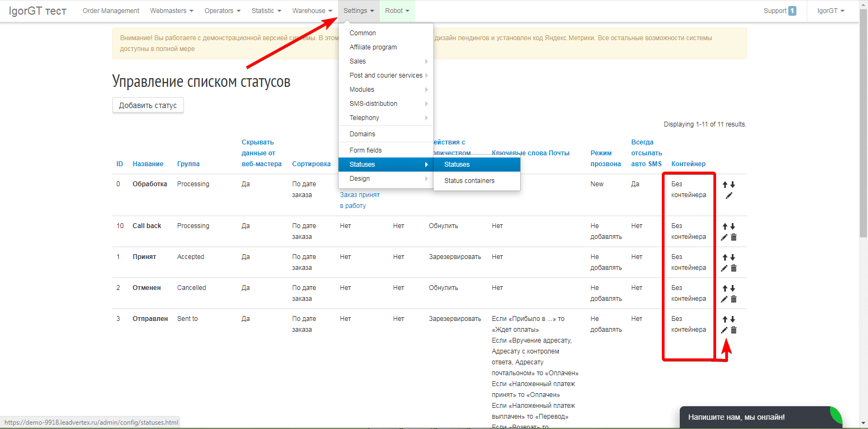Screen dimensions: 868x429
Task: Delete the Отправлен status with trash icon
Action: click(x=733, y=330)
